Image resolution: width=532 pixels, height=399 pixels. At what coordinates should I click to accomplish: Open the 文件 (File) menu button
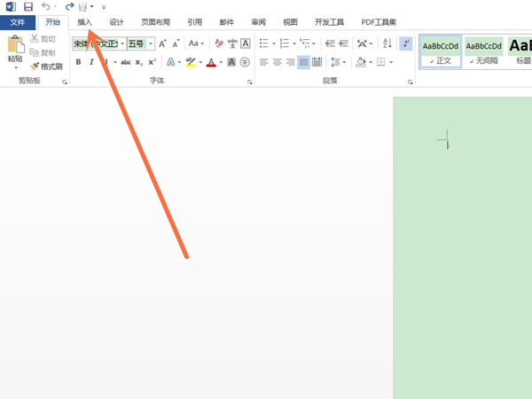(18, 22)
